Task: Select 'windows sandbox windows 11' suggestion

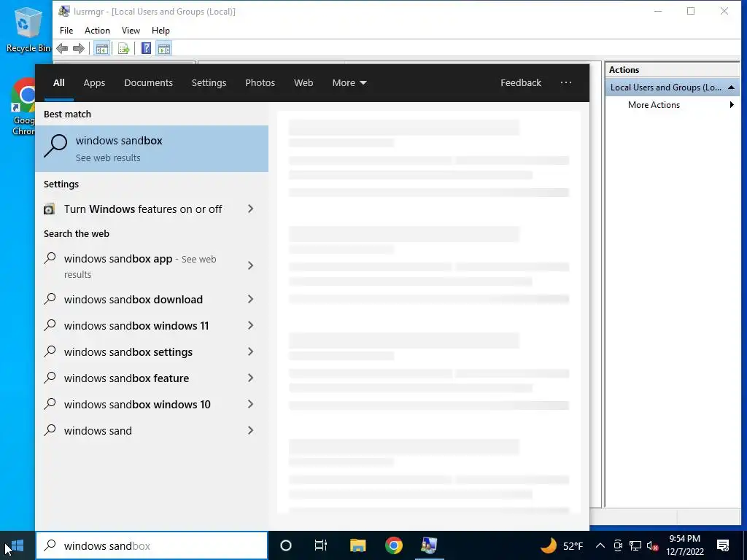Action: [138, 326]
